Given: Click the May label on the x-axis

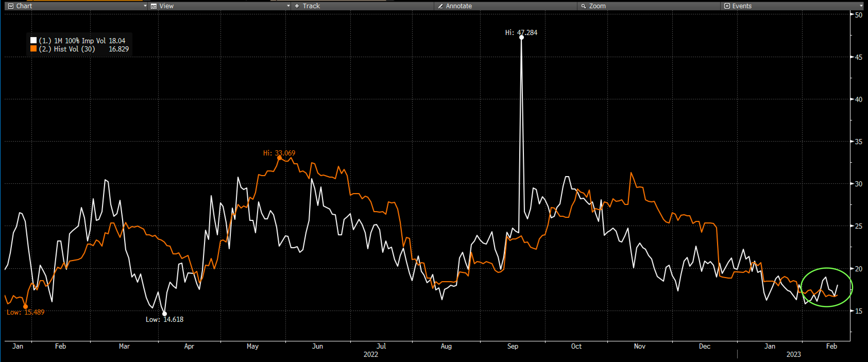Looking at the screenshot, I should (x=252, y=346).
